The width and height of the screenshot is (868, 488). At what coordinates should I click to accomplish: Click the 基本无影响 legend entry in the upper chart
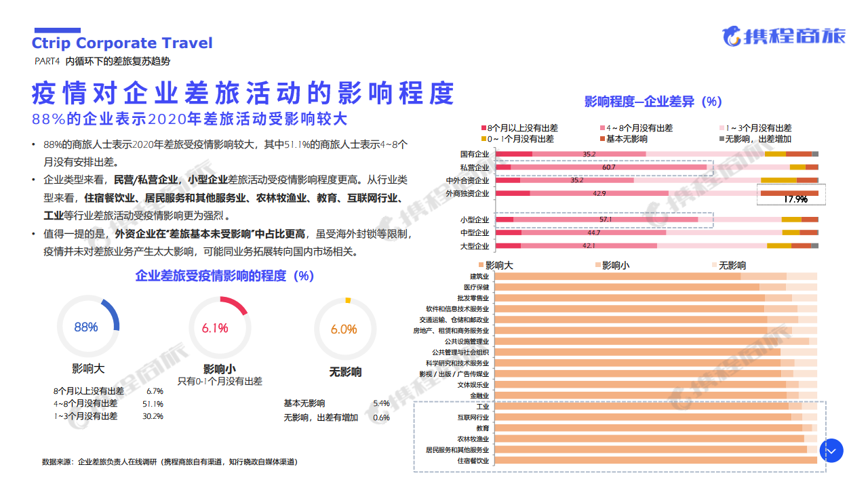click(623, 139)
